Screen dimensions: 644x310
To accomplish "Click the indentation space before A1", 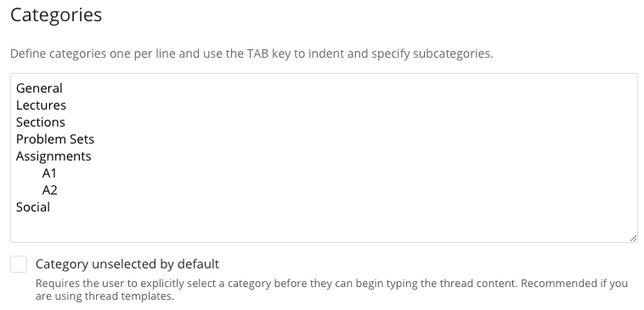I will tap(29, 173).
